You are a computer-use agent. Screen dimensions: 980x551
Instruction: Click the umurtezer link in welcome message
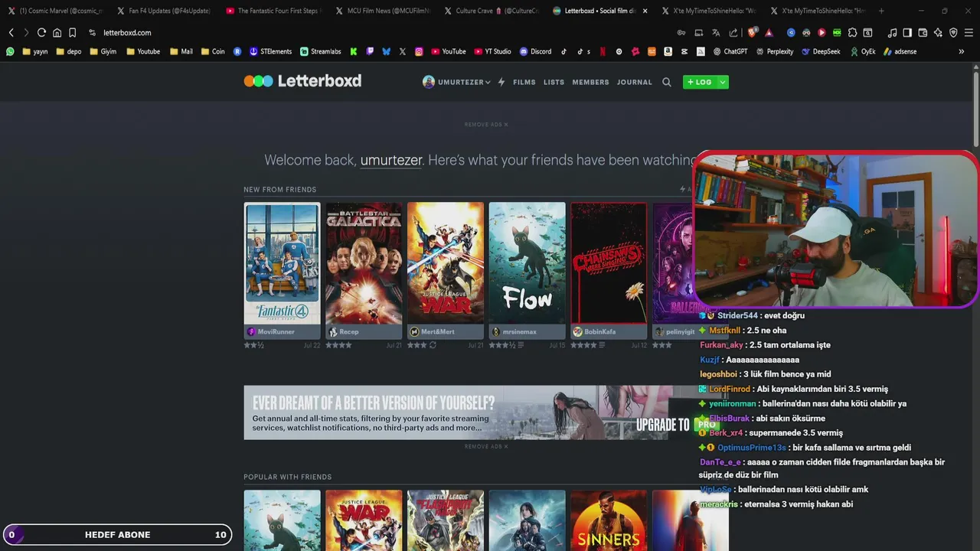pos(391,160)
